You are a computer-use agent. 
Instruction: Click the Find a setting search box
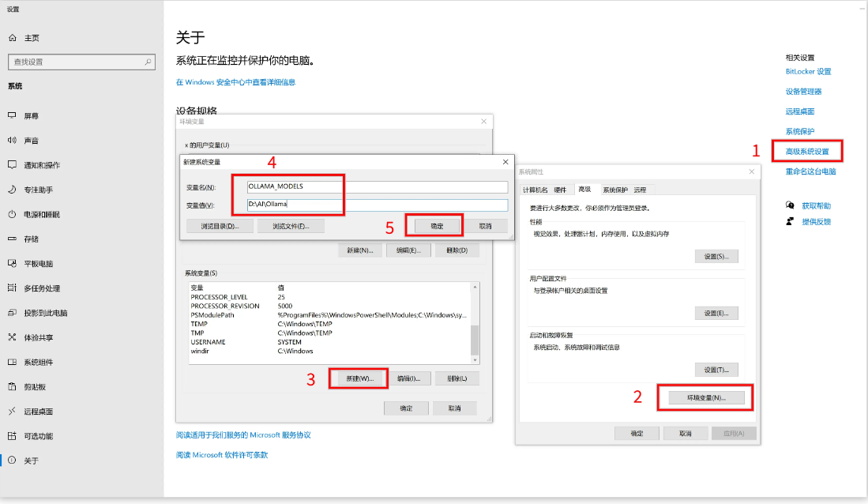point(81,62)
